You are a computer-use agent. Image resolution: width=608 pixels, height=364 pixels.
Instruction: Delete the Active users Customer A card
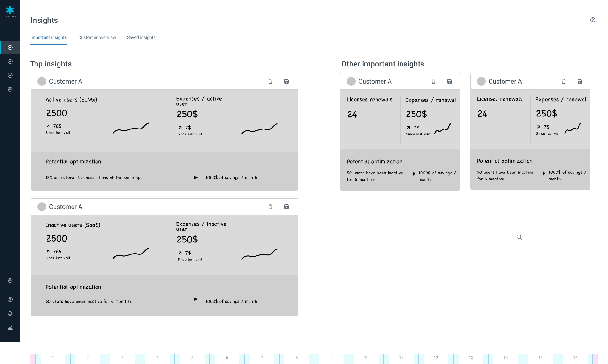(270, 81)
